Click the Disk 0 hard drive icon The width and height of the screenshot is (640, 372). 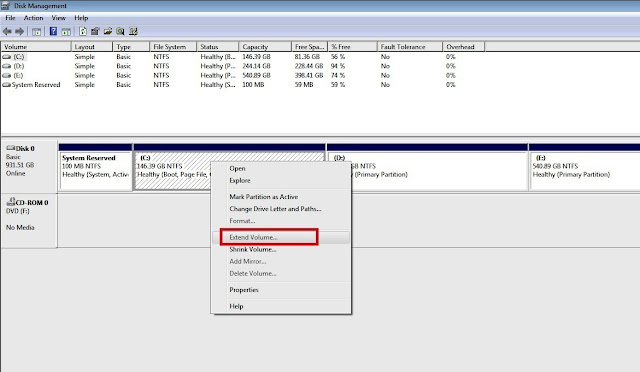[11, 148]
